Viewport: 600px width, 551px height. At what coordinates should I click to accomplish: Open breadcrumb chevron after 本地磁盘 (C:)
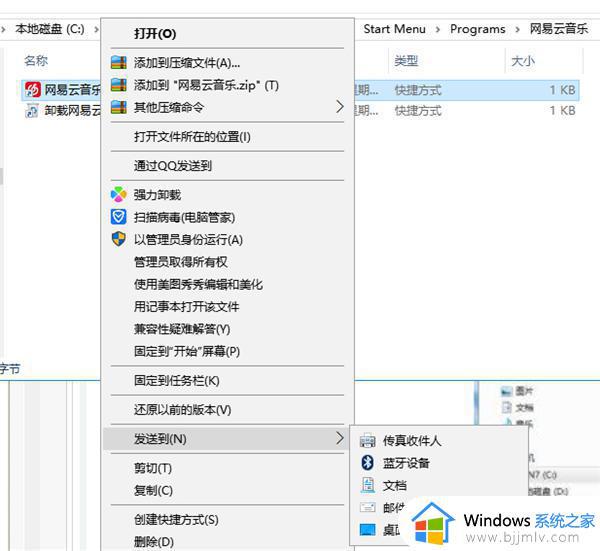tap(96, 29)
